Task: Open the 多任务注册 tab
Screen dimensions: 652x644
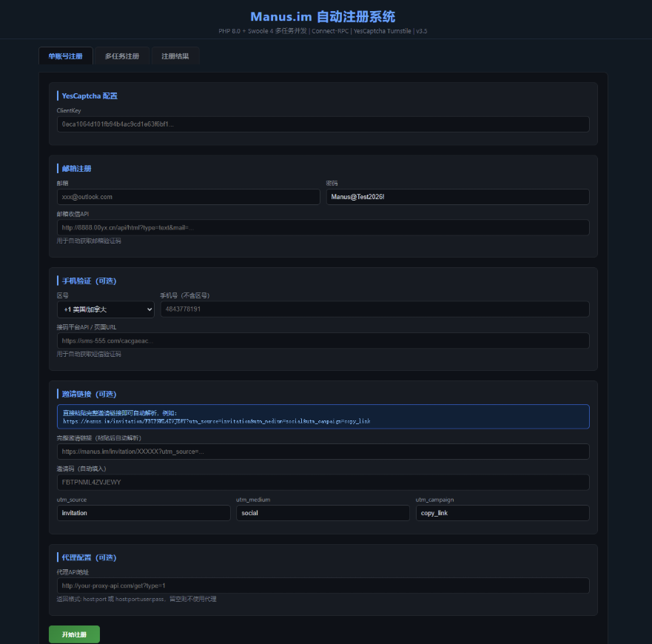Action: click(121, 56)
